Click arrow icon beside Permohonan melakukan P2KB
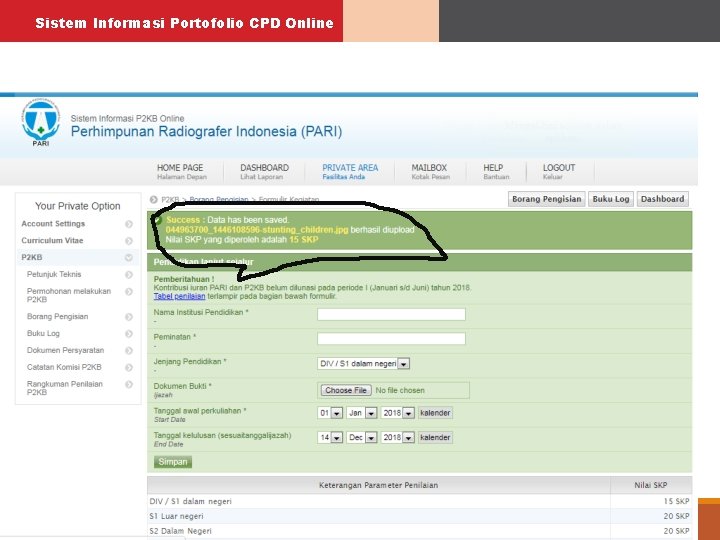720x540 pixels. pos(129,292)
